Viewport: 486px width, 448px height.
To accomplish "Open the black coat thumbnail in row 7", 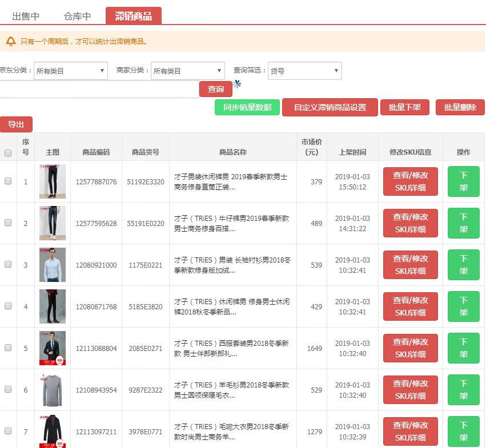I will click(53, 431).
